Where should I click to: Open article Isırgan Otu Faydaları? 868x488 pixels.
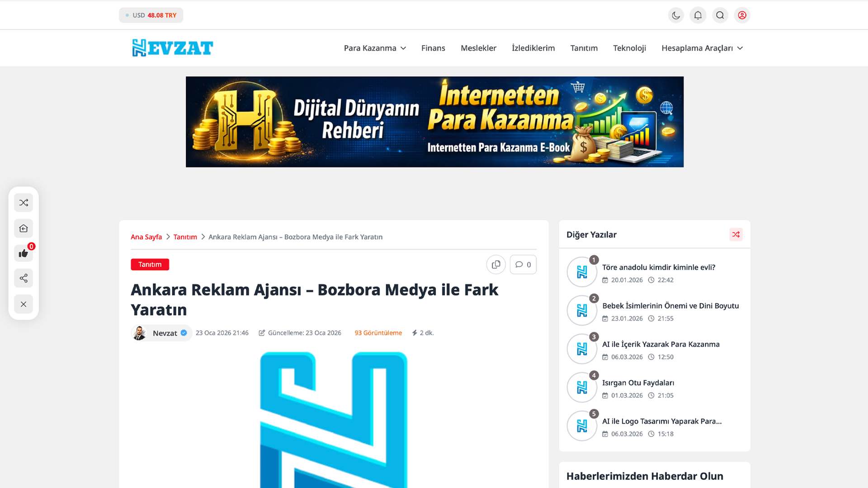[638, 382]
